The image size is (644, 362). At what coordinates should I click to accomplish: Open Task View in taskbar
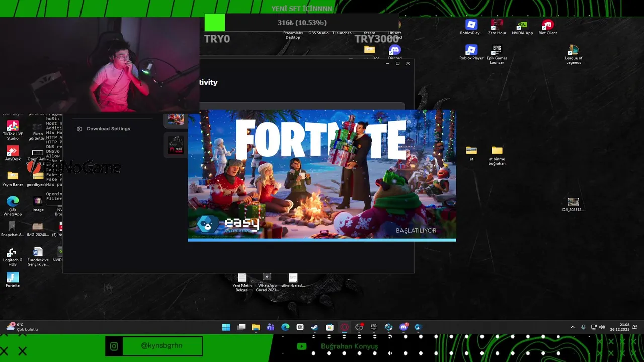click(241, 327)
